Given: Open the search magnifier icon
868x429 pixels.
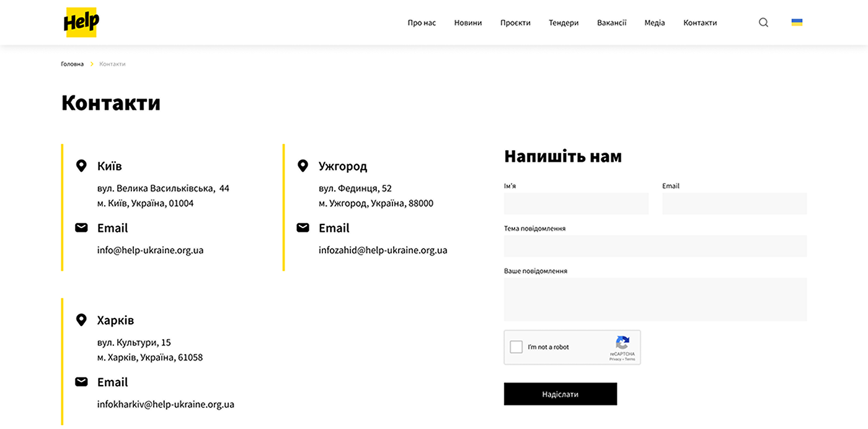Looking at the screenshot, I should (763, 22).
